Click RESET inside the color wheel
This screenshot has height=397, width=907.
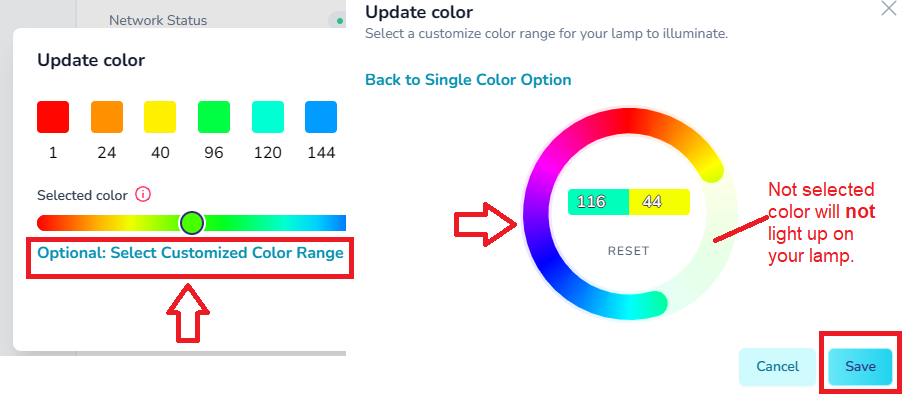[x=629, y=251]
